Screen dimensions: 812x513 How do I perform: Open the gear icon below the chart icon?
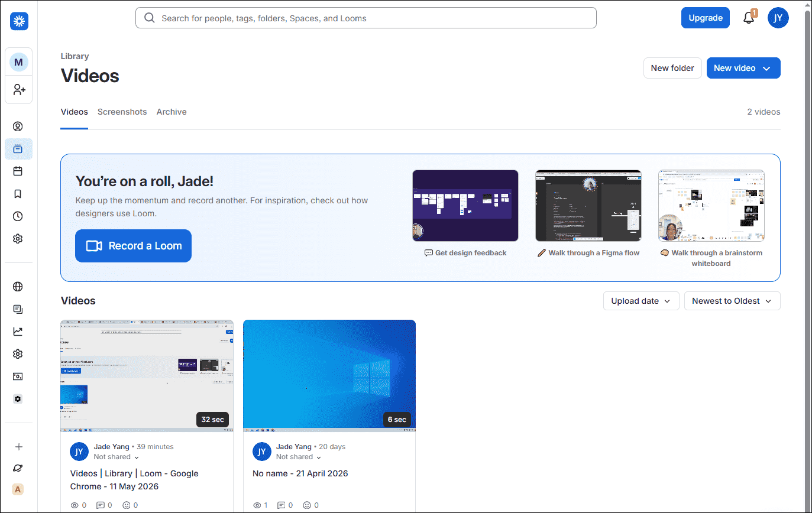coord(18,354)
